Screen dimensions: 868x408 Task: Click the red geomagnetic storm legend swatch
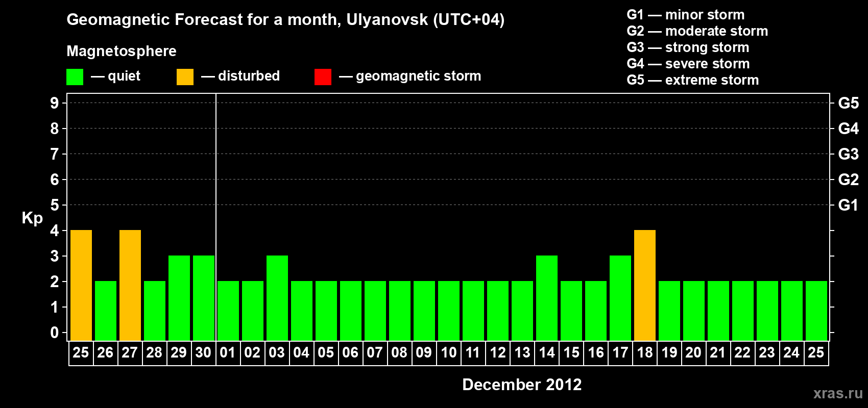(323, 77)
